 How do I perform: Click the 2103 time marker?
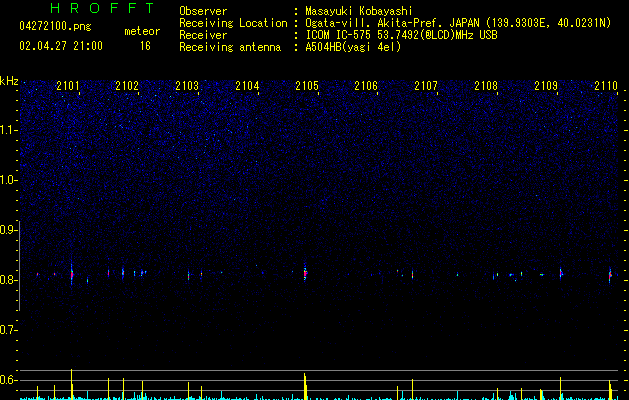pyautogui.click(x=187, y=86)
